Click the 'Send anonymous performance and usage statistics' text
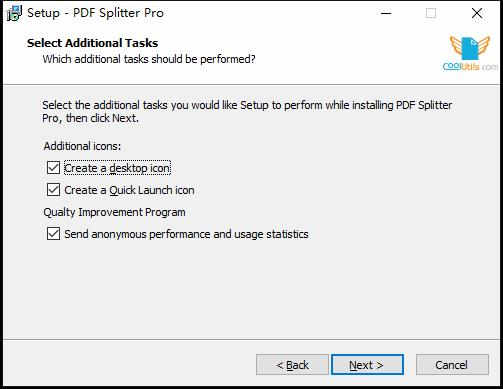The width and height of the screenshot is (503, 389). click(186, 234)
